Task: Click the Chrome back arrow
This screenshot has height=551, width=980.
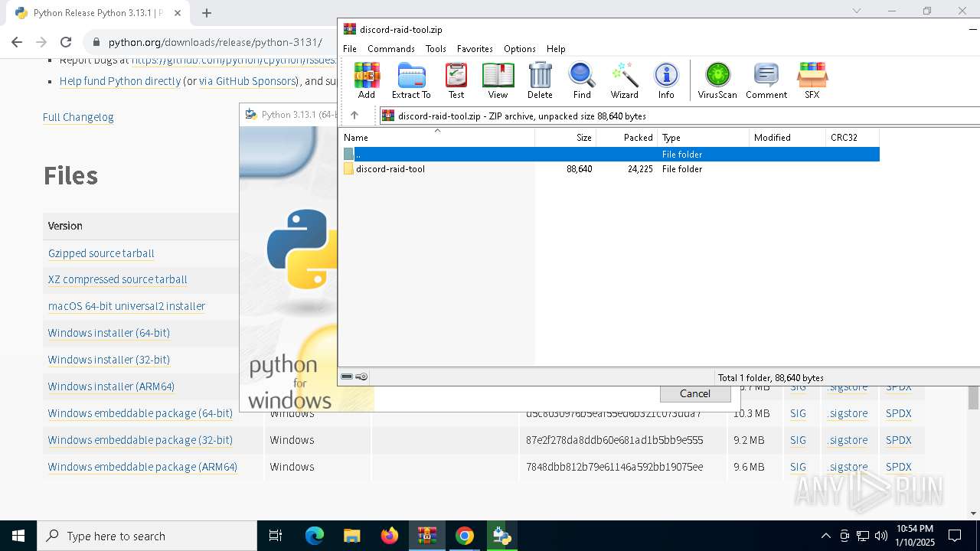Action: (17, 42)
